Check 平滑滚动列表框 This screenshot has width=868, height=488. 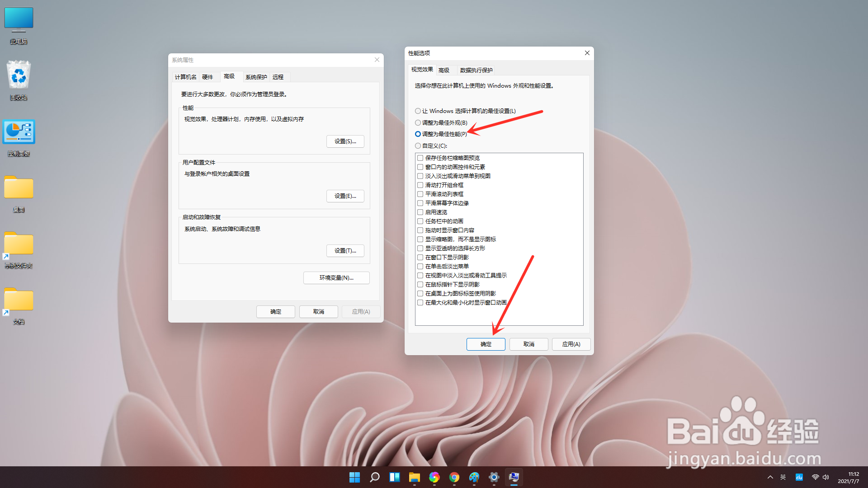pyautogui.click(x=420, y=194)
